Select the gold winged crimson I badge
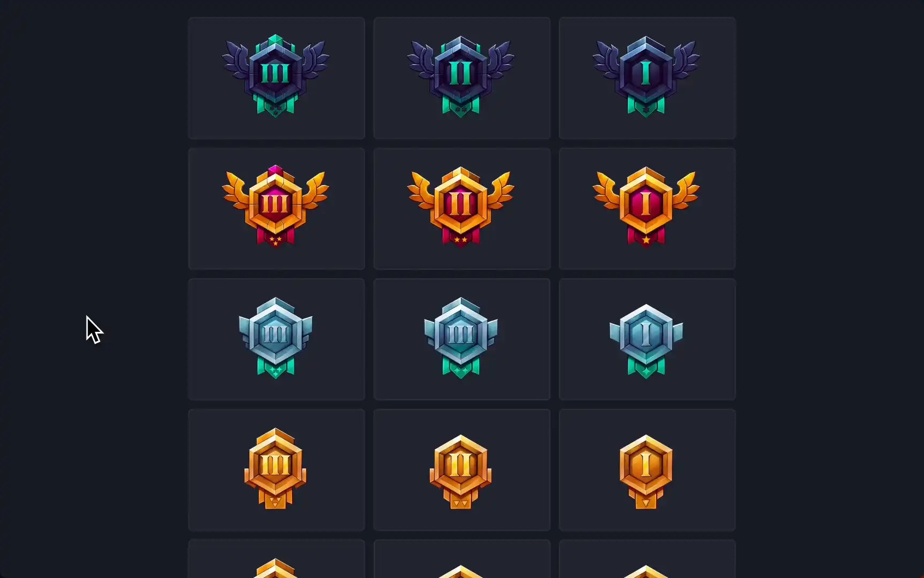 pyautogui.click(x=646, y=207)
